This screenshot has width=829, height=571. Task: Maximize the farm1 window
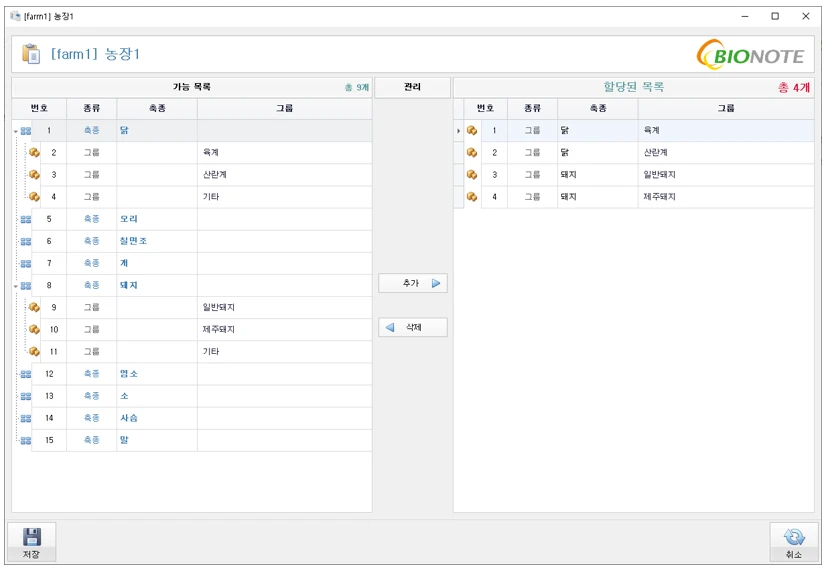click(775, 16)
